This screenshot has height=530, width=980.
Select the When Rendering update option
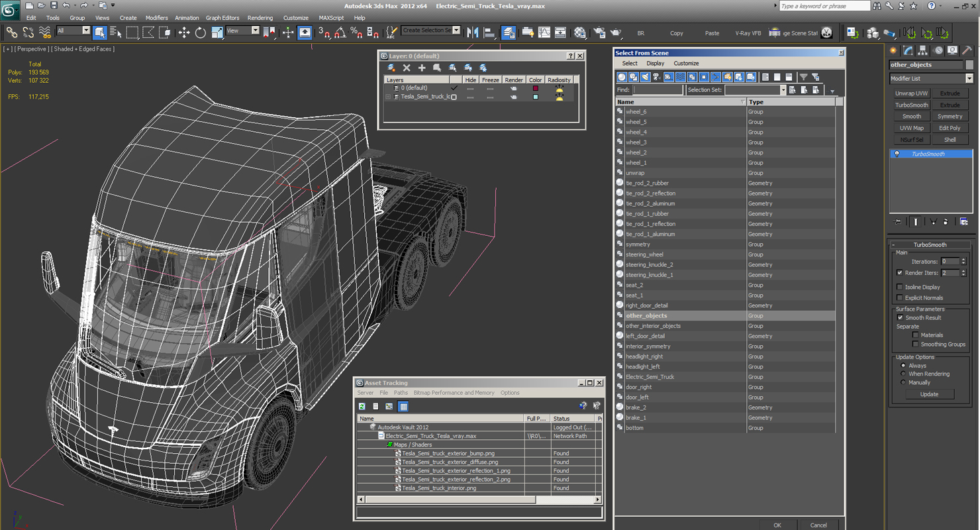(903, 374)
